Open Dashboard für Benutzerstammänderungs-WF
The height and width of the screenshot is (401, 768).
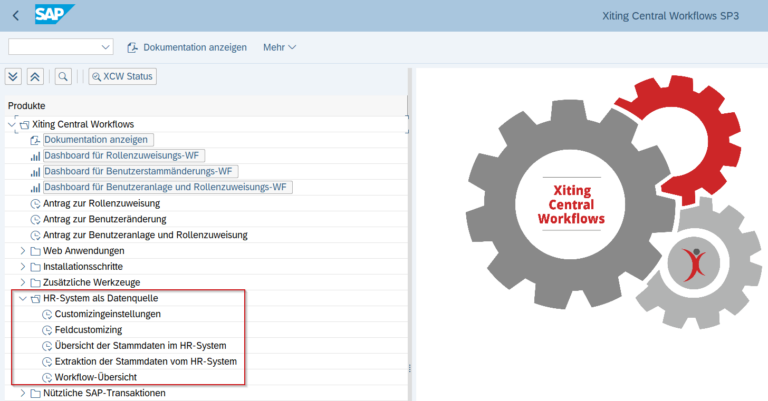pos(141,171)
